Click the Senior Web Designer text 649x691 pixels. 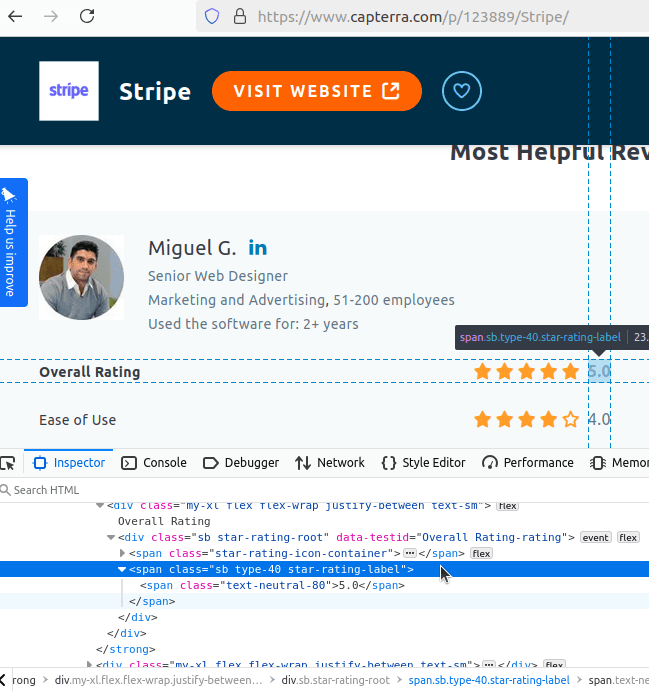(x=218, y=276)
